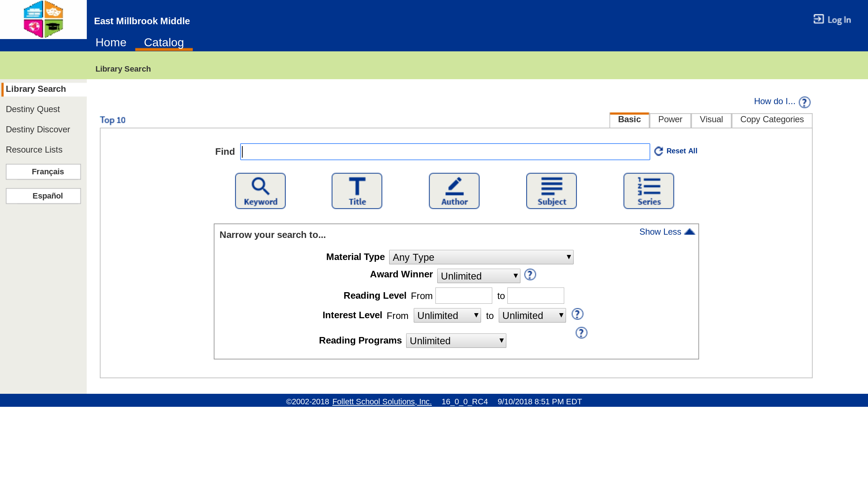Image resolution: width=868 pixels, height=486 pixels.
Task: Click the Destiny Quest sidebar link
Action: [32, 109]
